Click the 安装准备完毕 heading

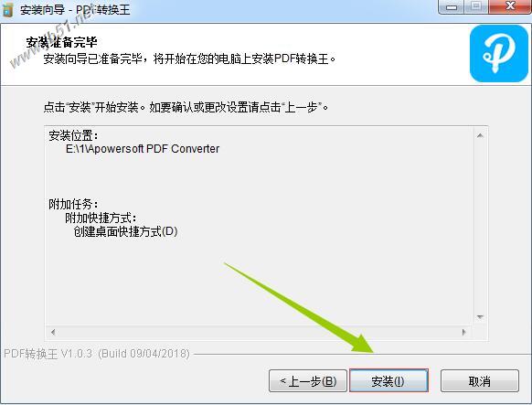[62, 42]
